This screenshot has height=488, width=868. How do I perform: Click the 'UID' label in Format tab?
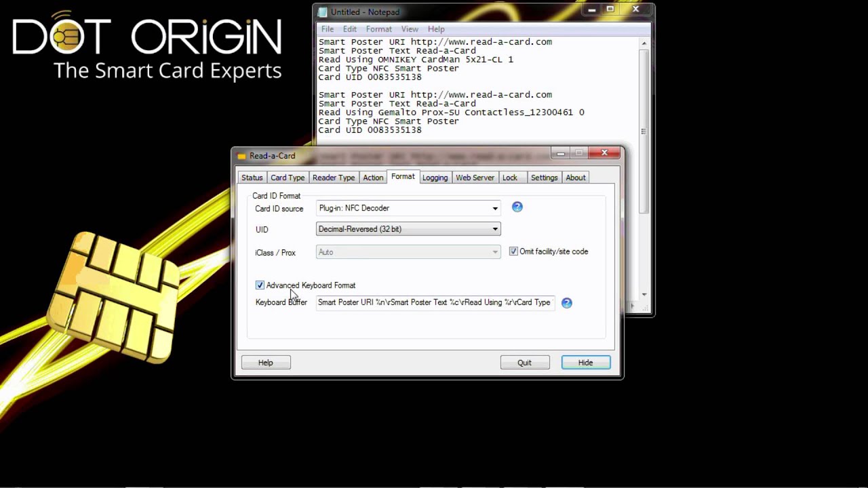262,230
